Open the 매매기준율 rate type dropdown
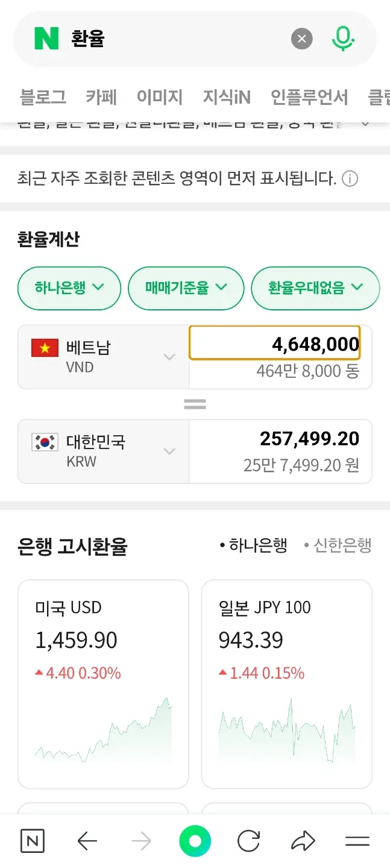The image size is (390, 868). tap(186, 288)
